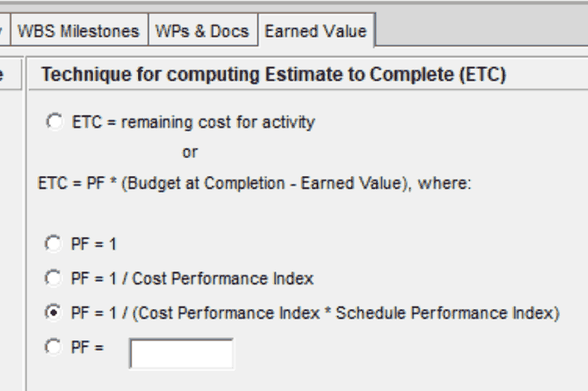Screen dimensions: 588x391
Task: Click the Technique for computing ETC heading
Action: 273,74
